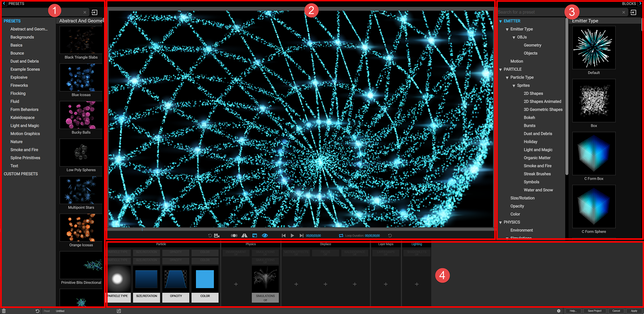The width and height of the screenshot is (644, 314).
Task: Select the Smoke and Fire preset category
Action: (24, 150)
